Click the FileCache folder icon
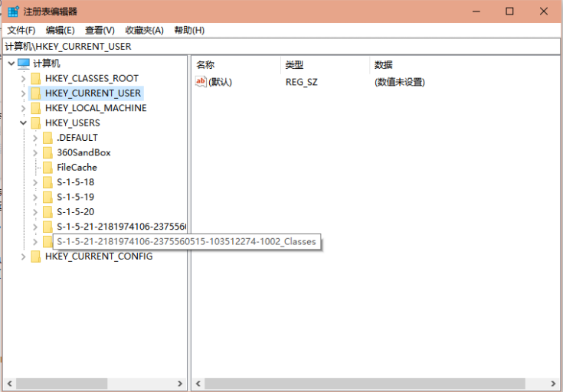Image resolution: width=563 pixels, height=392 pixels. pyautogui.click(x=47, y=168)
